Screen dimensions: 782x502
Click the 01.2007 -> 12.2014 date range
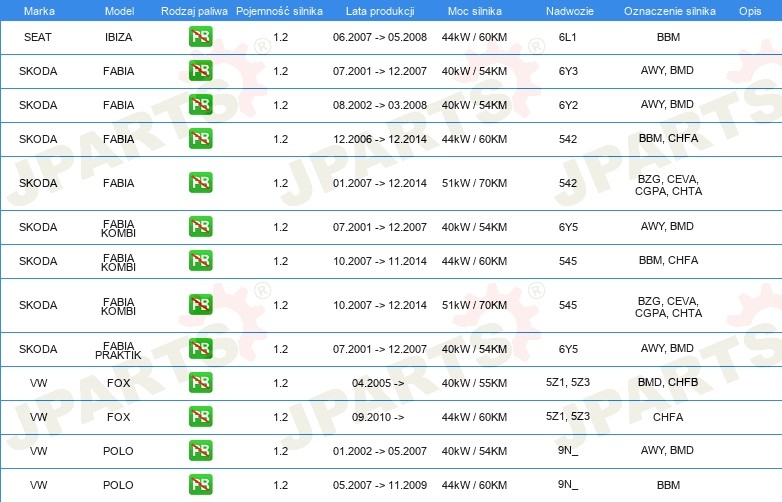pyautogui.click(x=380, y=183)
